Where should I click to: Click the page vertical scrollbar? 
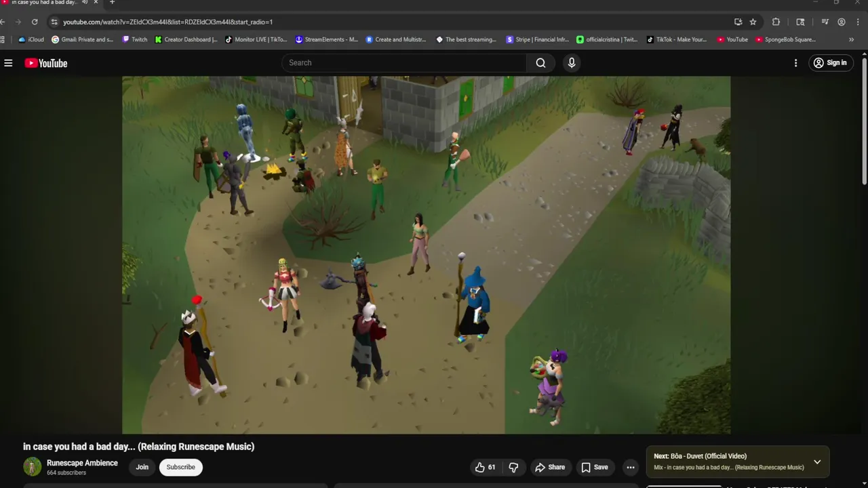click(864, 122)
